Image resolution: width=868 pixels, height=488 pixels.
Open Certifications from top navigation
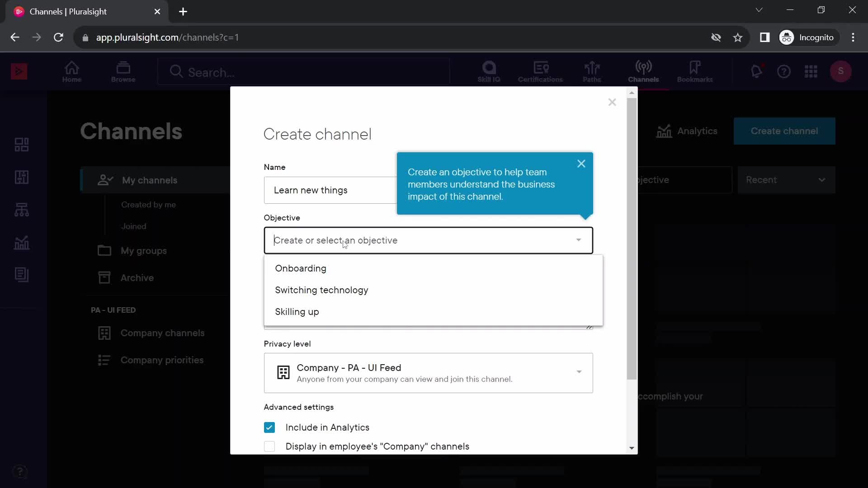(540, 72)
